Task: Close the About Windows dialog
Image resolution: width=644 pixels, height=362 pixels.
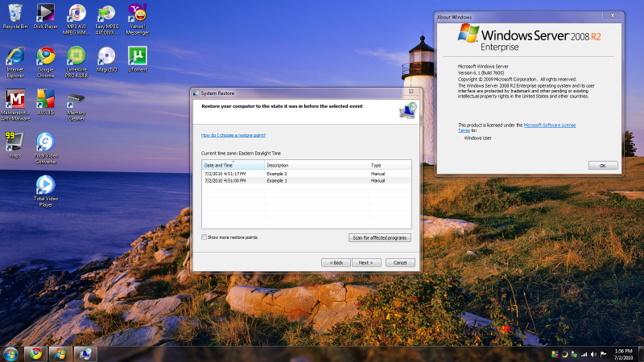Action: tap(613, 15)
